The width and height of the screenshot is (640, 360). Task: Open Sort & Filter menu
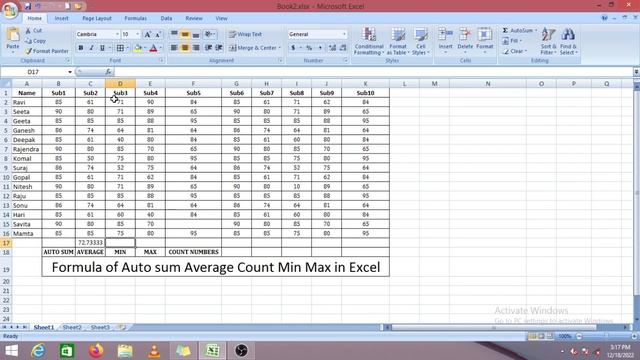548,41
